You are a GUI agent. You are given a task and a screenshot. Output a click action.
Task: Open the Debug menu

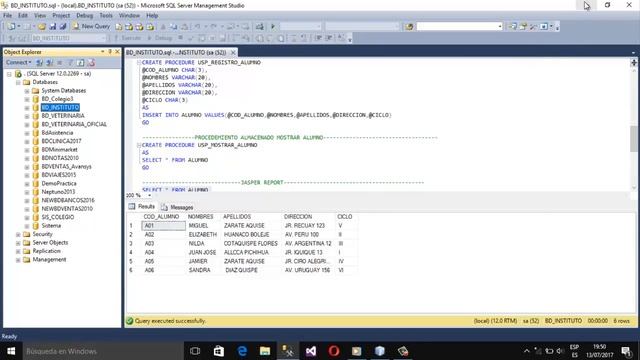(x=84, y=16)
